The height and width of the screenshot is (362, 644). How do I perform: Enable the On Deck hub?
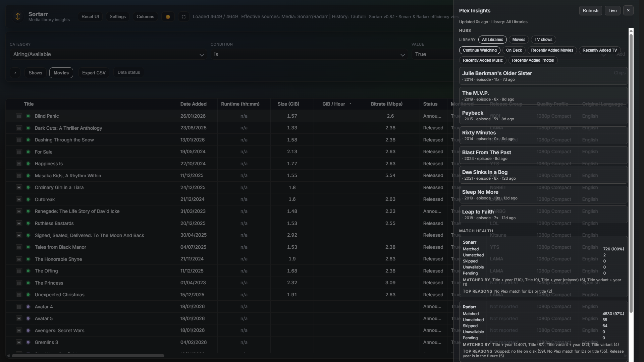[514, 50]
